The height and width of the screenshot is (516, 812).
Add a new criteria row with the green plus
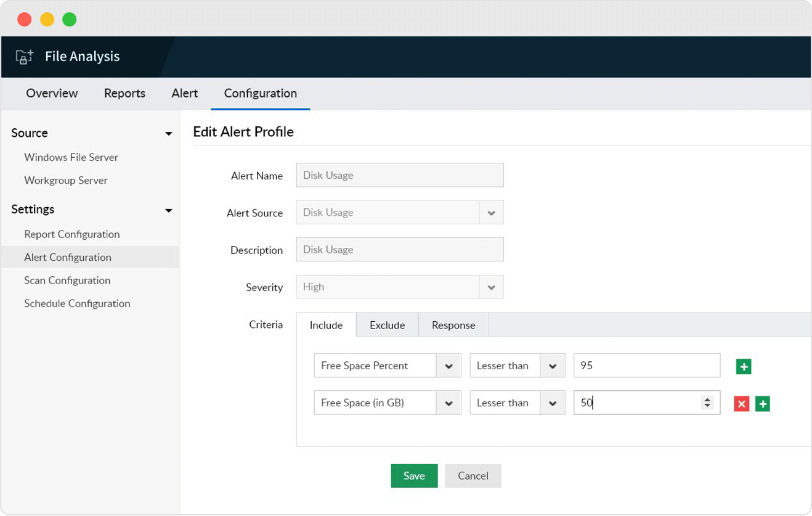(x=743, y=366)
